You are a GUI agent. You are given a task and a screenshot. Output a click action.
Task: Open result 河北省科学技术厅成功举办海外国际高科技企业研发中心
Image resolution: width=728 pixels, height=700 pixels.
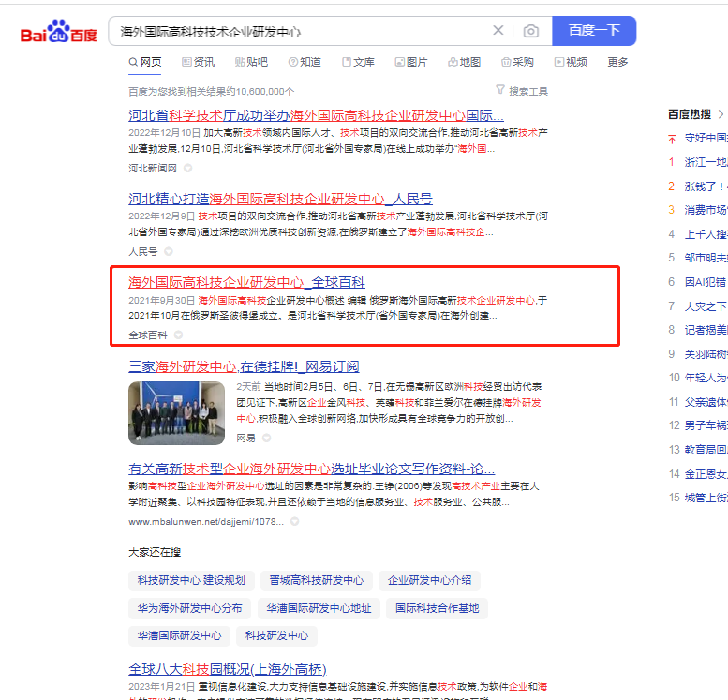pos(316,115)
